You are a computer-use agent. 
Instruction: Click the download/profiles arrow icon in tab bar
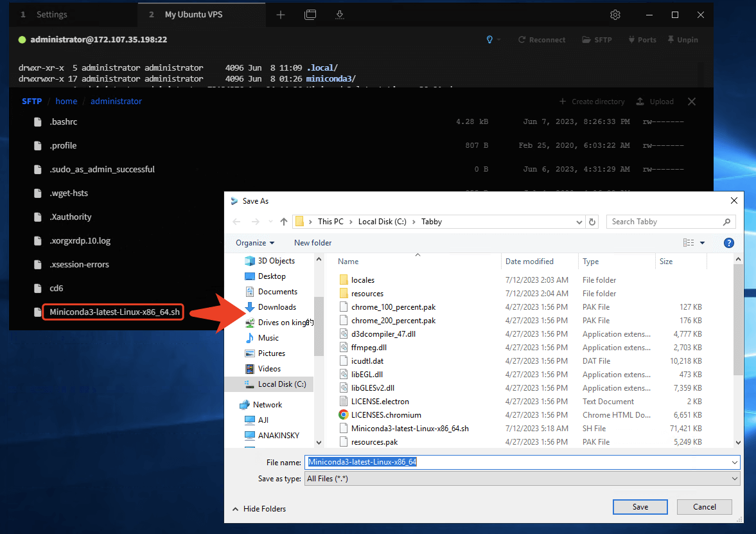pyautogui.click(x=340, y=15)
